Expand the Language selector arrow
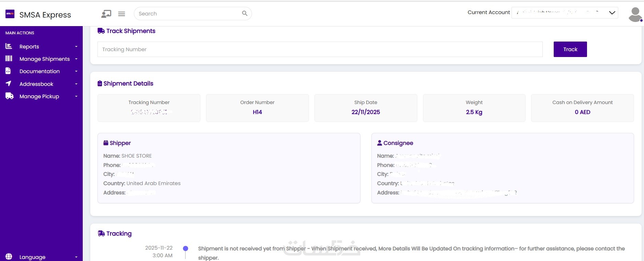Screen dimensions: 644x261 (x=76, y=257)
